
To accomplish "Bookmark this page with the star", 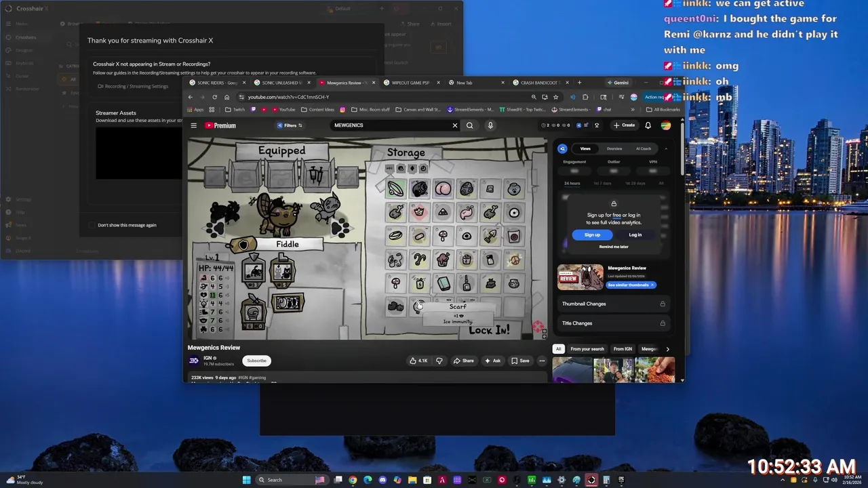I will click(556, 97).
